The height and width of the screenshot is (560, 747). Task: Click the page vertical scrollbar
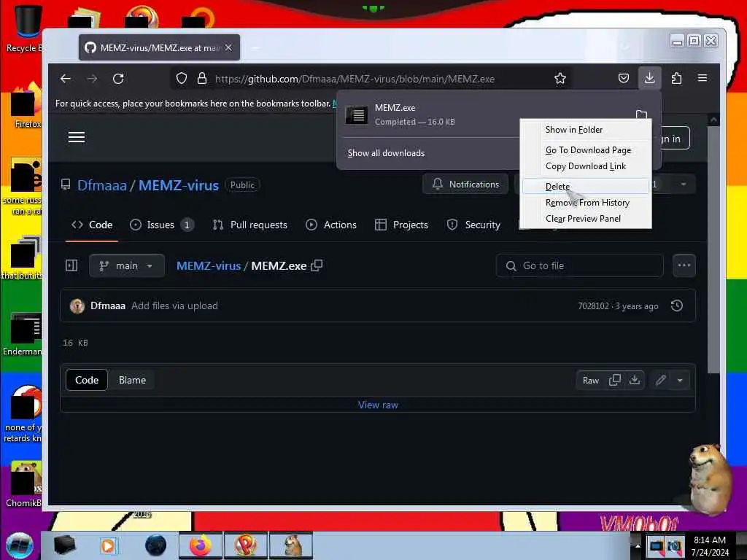click(x=713, y=248)
